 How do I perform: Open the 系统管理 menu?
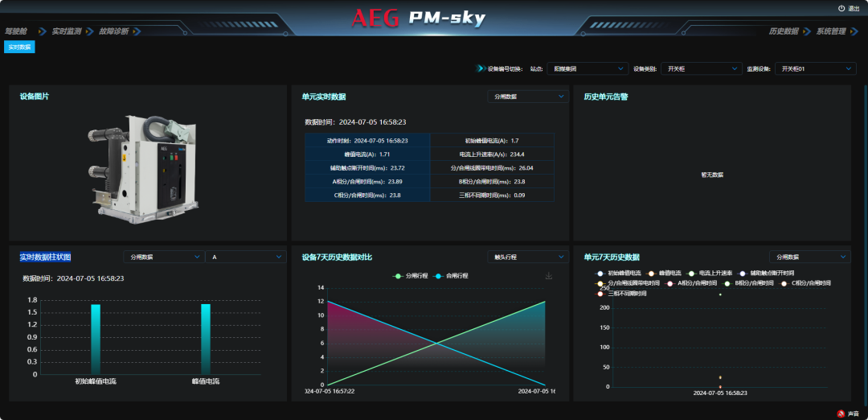coord(831,31)
